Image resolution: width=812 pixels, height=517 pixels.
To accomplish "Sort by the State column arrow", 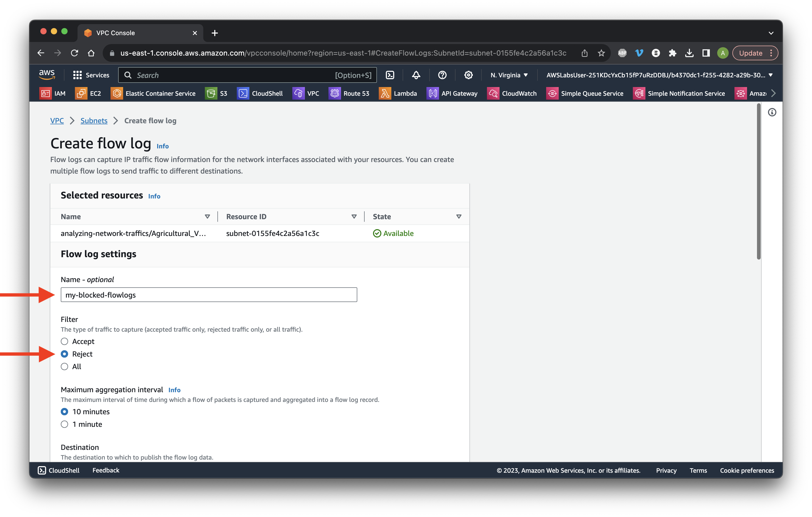I will click(459, 217).
